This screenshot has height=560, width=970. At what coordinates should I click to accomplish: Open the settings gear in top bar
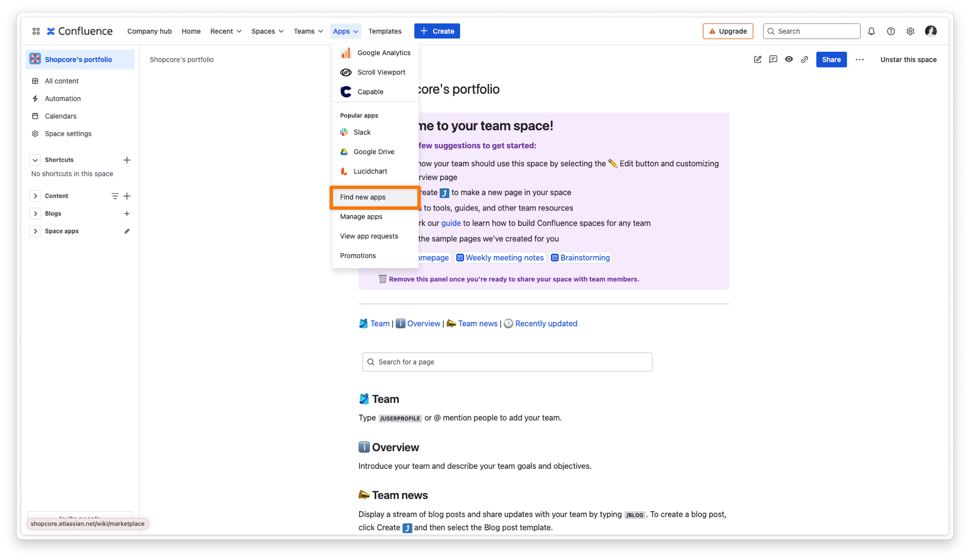click(x=910, y=31)
